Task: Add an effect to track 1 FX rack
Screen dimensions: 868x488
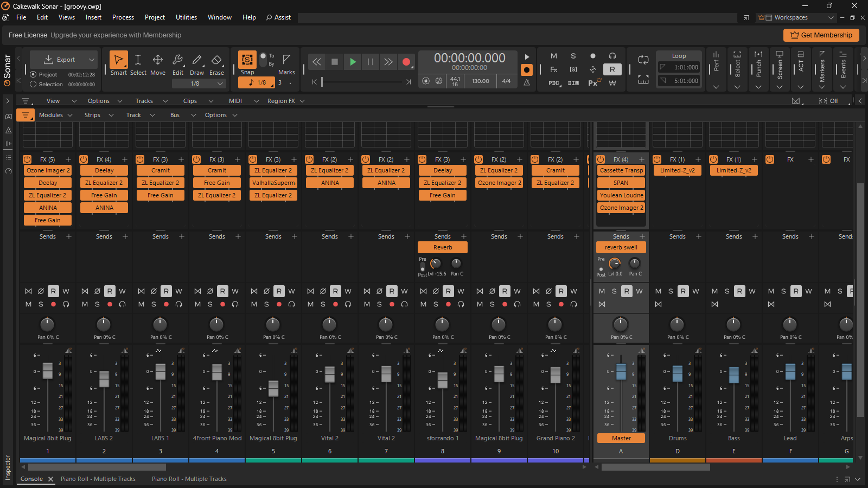Action: (68, 159)
